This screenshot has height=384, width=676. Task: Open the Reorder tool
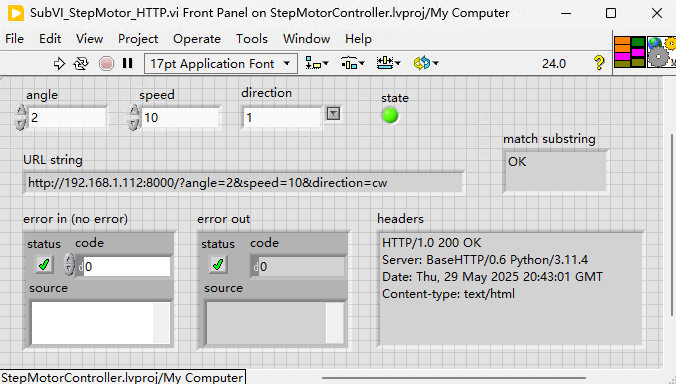click(426, 63)
